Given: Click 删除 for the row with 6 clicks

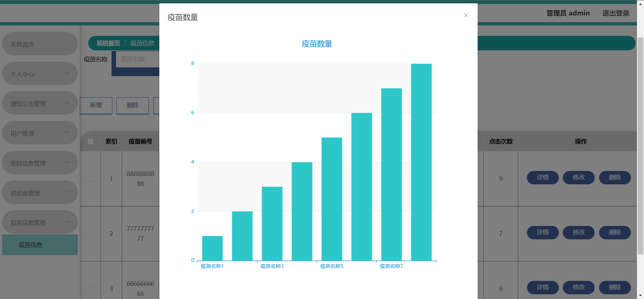Looking at the screenshot, I should [x=615, y=288].
